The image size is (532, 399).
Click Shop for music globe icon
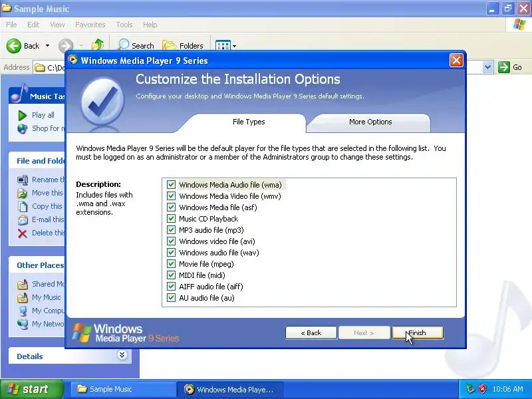pos(23,128)
